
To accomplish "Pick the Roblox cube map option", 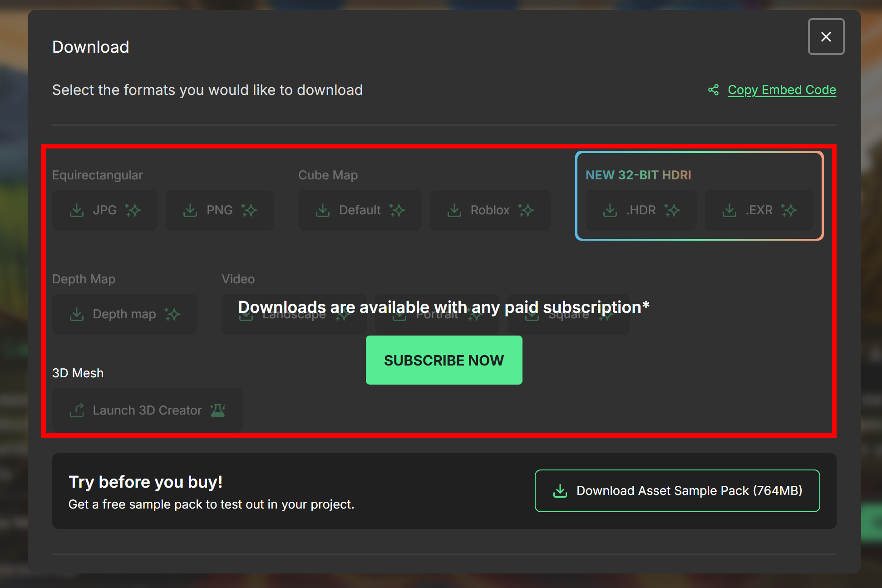I will 490,210.
